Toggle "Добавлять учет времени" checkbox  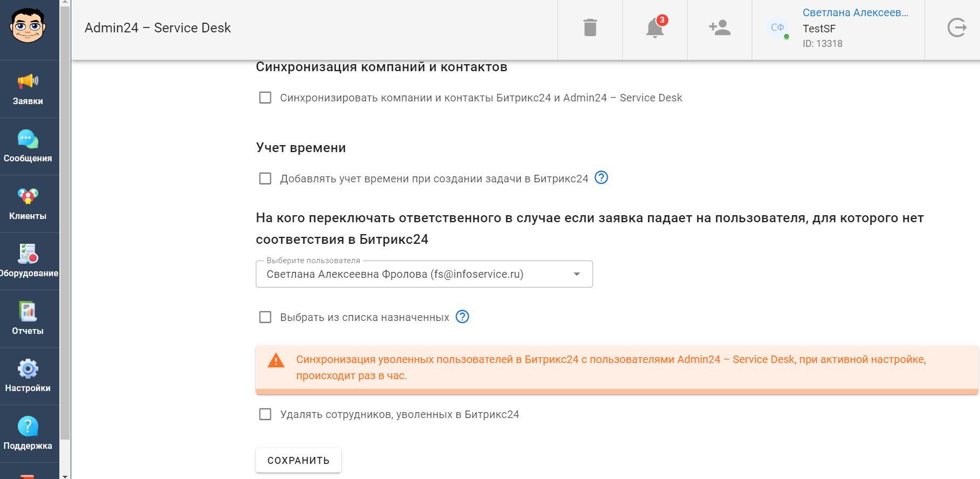coord(265,179)
